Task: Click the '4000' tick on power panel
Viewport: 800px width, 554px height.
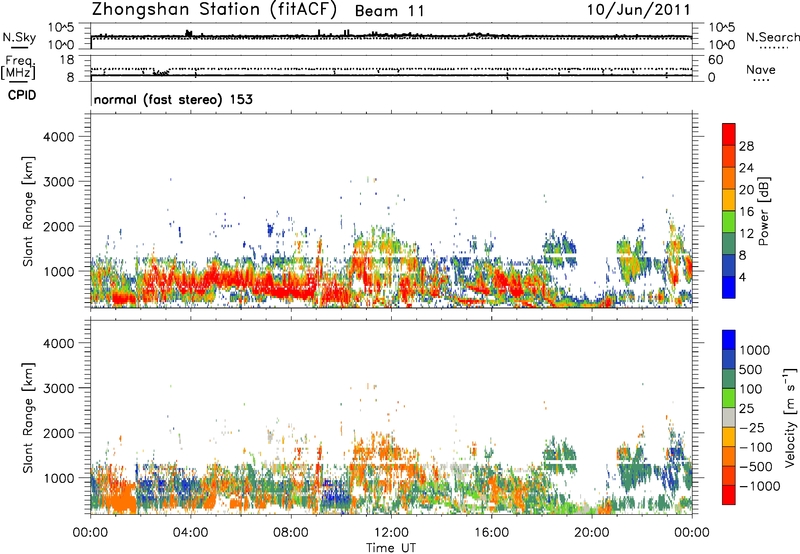Action: [59, 137]
